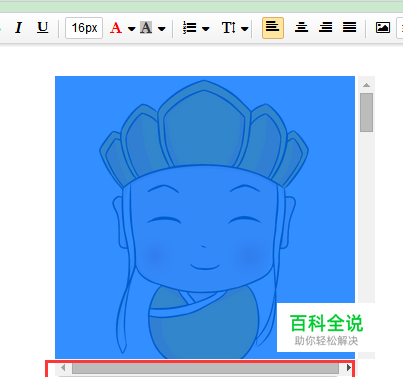Viewport: 403px width, 377px height.
Task: Expand the background color dropdown arrow
Action: pyautogui.click(x=161, y=29)
